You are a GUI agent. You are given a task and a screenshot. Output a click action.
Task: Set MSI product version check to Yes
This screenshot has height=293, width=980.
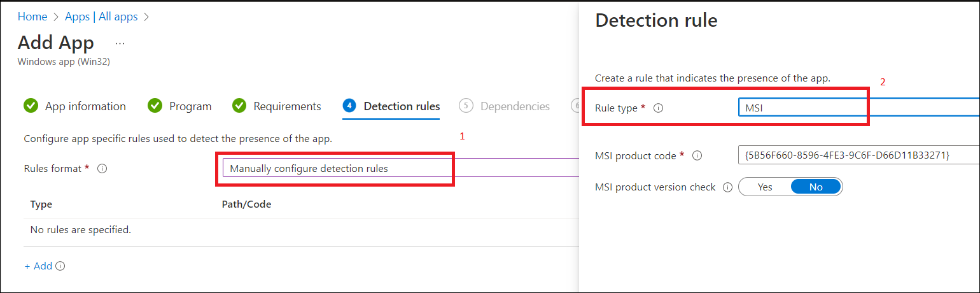point(765,187)
